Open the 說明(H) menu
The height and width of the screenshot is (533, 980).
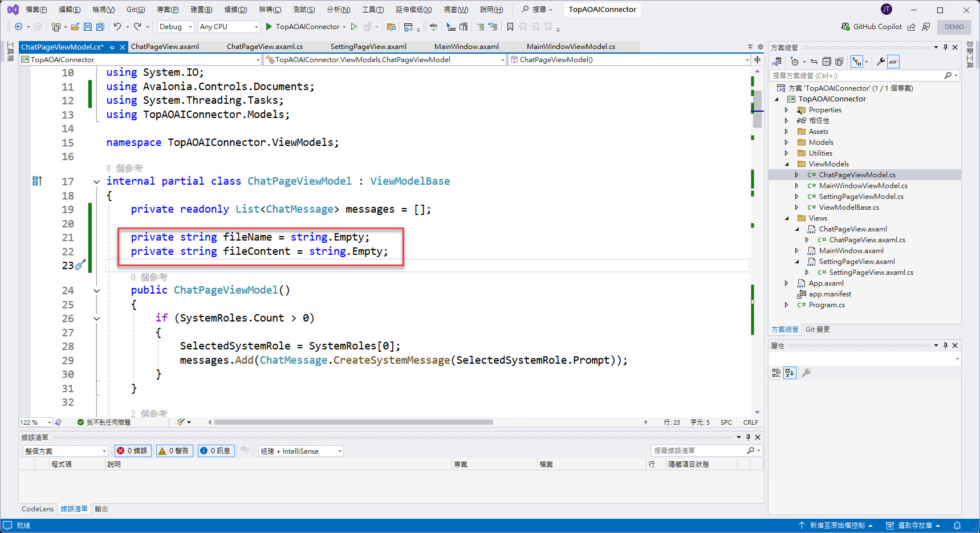coord(491,10)
